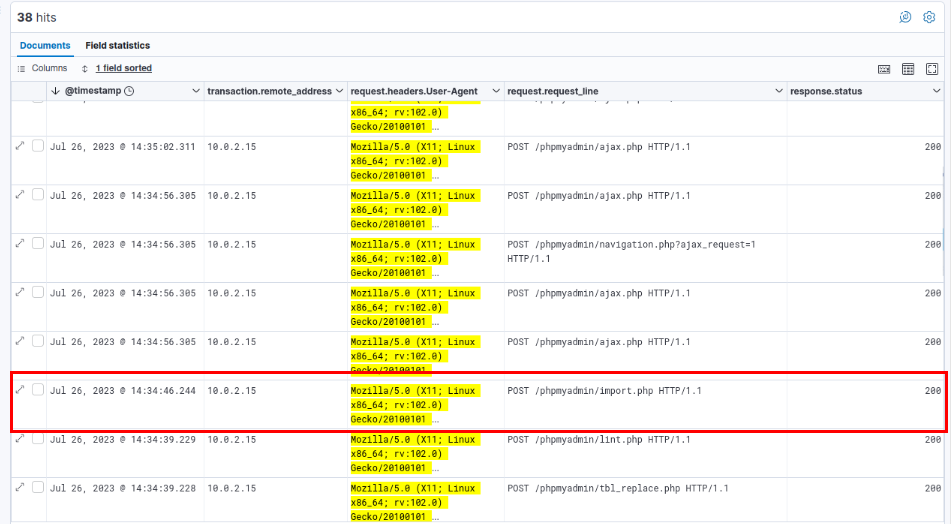The width and height of the screenshot is (951, 524).
Task: Open the grid display options icon
Action: 908,69
